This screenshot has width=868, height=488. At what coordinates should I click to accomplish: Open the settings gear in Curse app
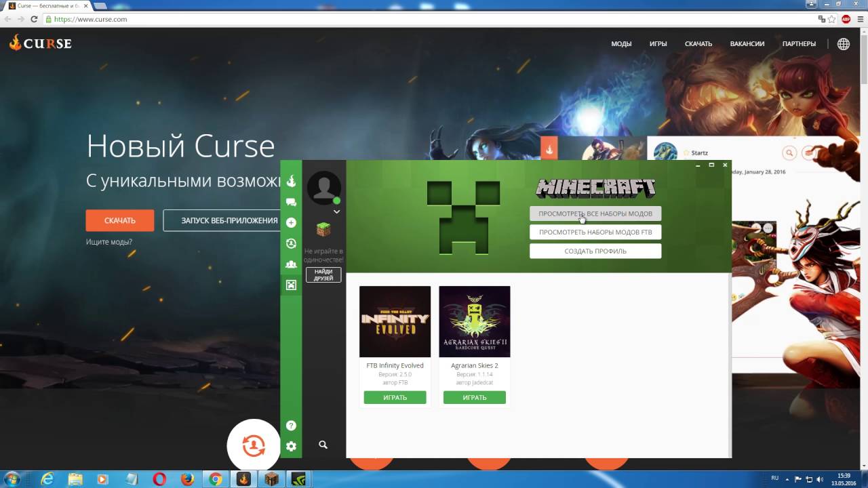(291, 446)
